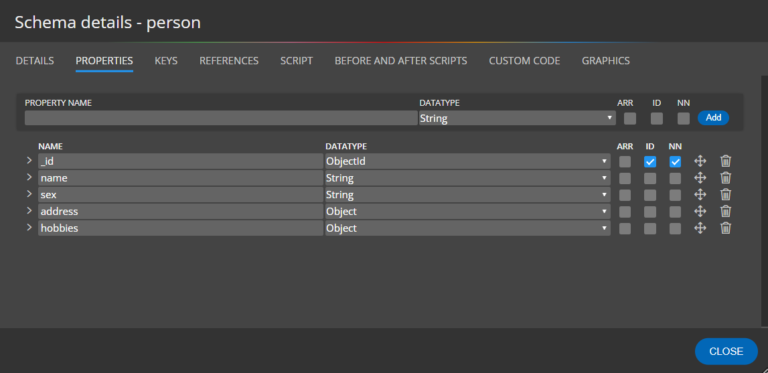Click trash icon for the name property

point(725,178)
